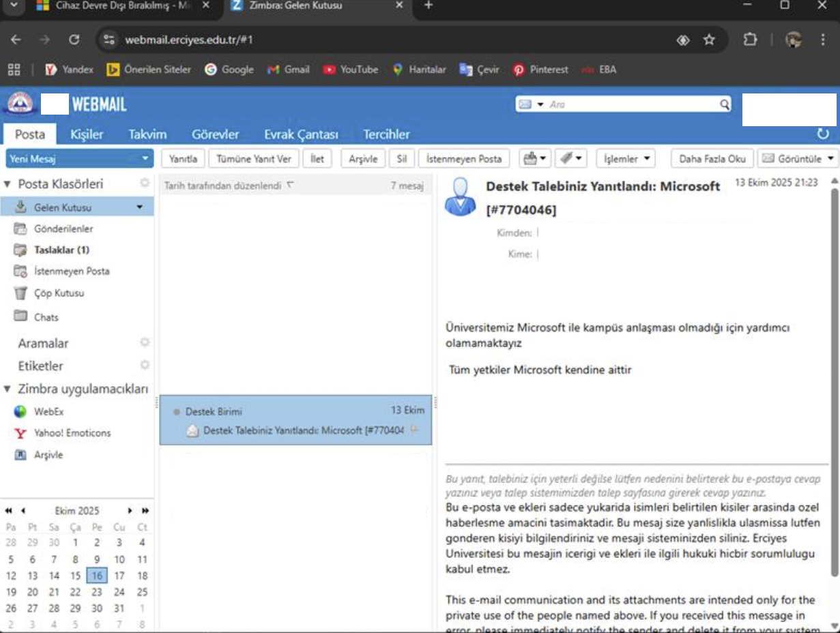Open the İstenmeyen Posta junk folder
The width and height of the screenshot is (840, 633).
[x=71, y=271]
